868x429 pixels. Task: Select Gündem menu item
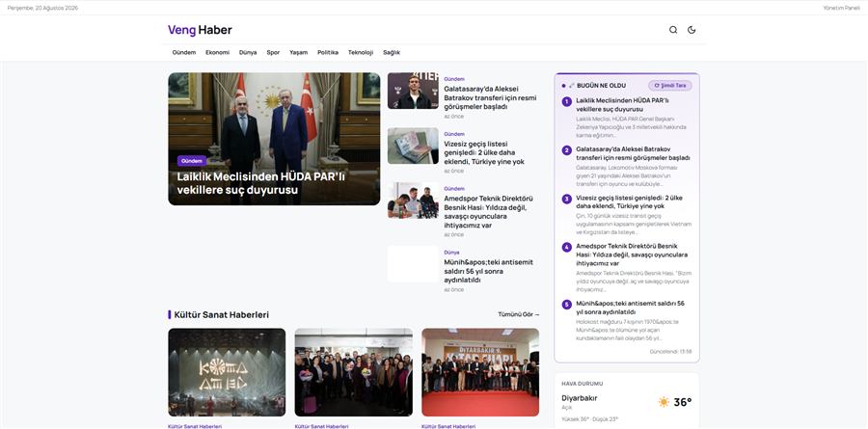click(x=184, y=53)
